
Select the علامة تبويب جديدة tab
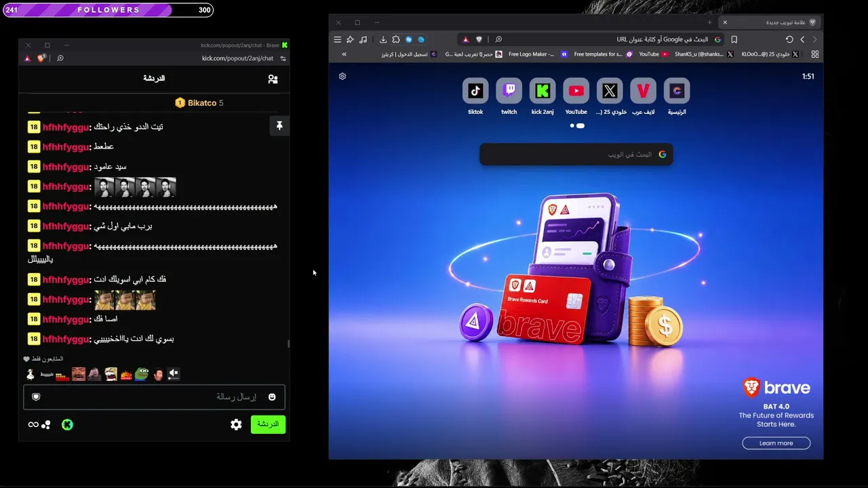click(x=770, y=22)
